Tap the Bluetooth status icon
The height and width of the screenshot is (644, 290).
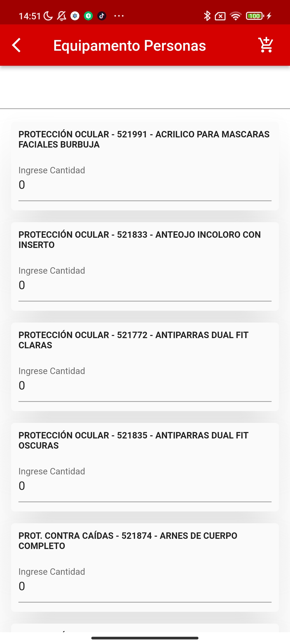(207, 16)
